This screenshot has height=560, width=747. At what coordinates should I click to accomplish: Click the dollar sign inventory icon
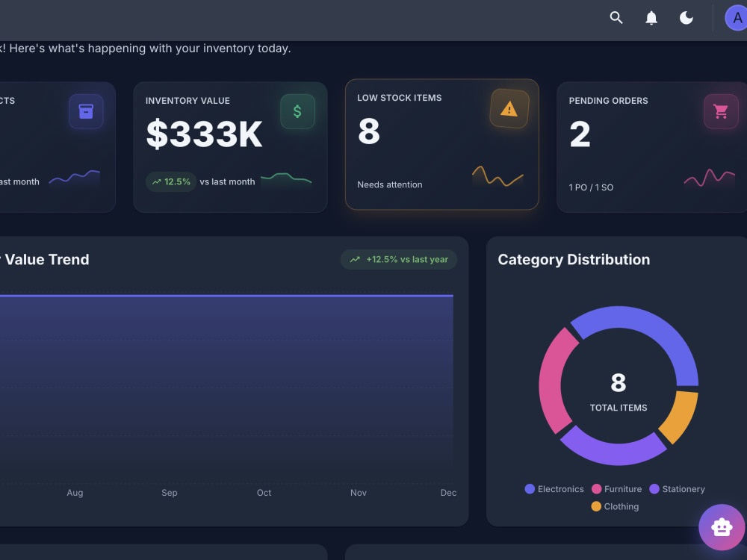[297, 111]
